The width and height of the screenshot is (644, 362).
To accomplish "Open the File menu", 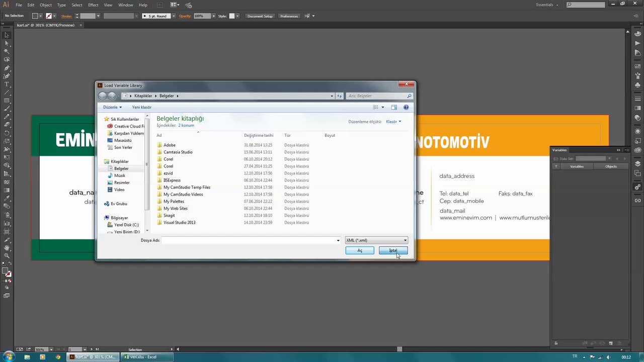I will (x=19, y=5).
